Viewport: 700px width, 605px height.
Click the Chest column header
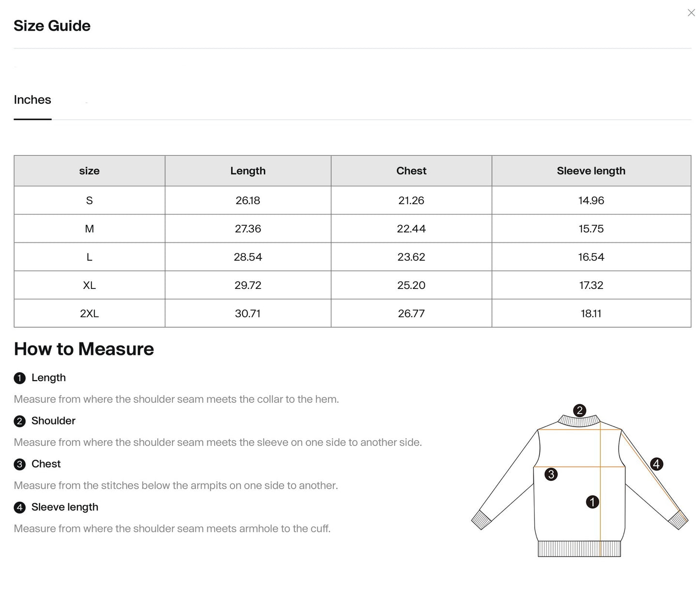411,171
